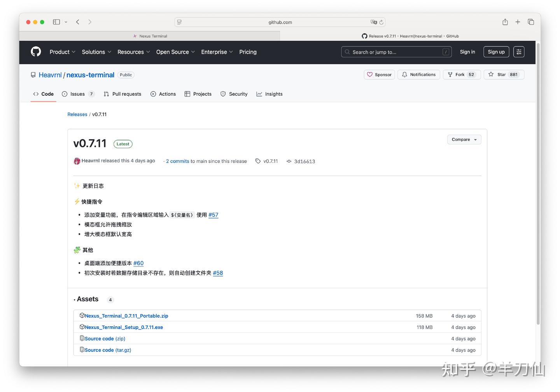Click the Sign up button
This screenshot has height=392, width=560.
coord(496,52)
